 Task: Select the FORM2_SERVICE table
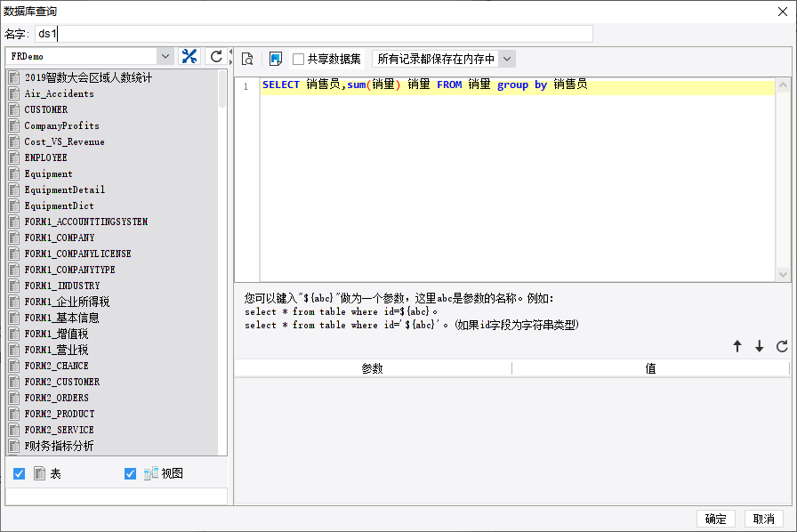(x=59, y=430)
